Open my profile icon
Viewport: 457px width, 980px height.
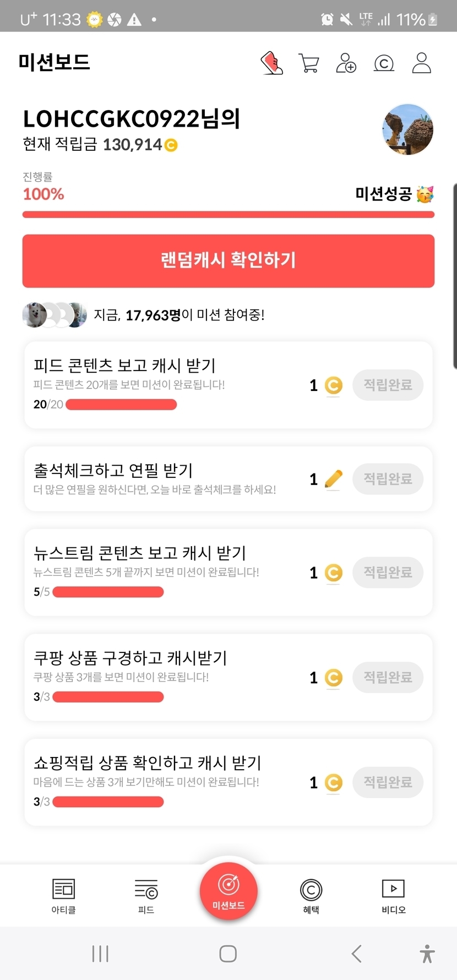(422, 63)
